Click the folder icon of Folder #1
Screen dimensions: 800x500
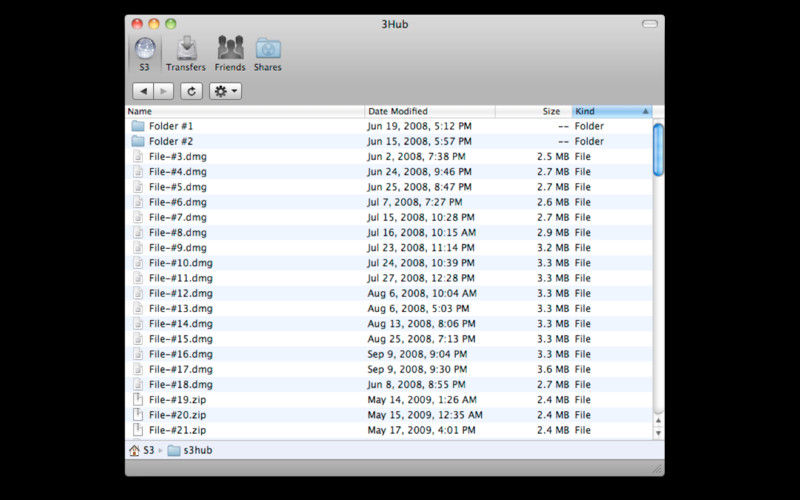[138, 126]
